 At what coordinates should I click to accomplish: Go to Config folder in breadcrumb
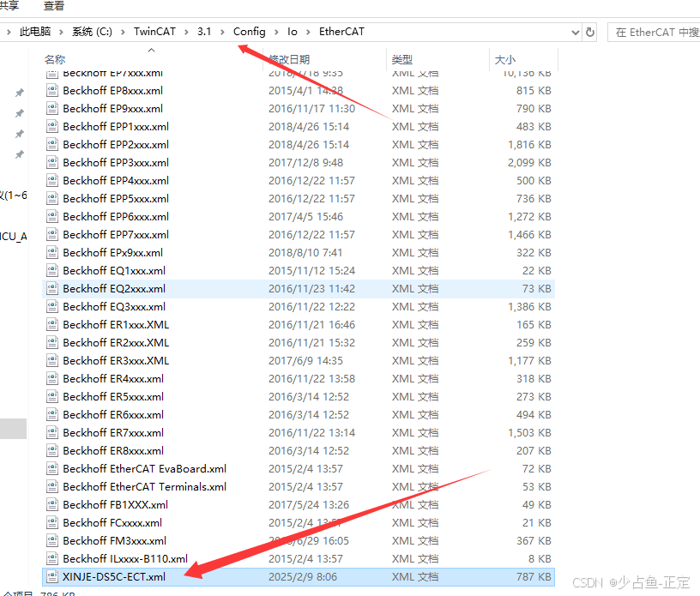click(249, 32)
